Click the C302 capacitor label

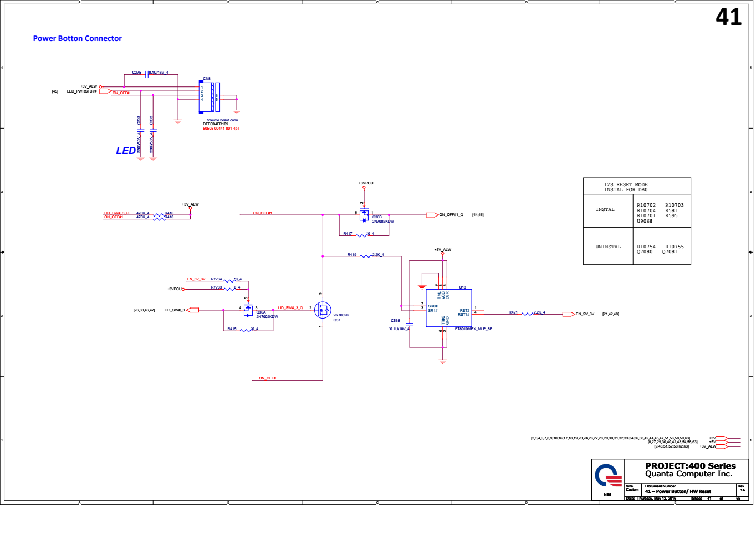tap(151, 120)
